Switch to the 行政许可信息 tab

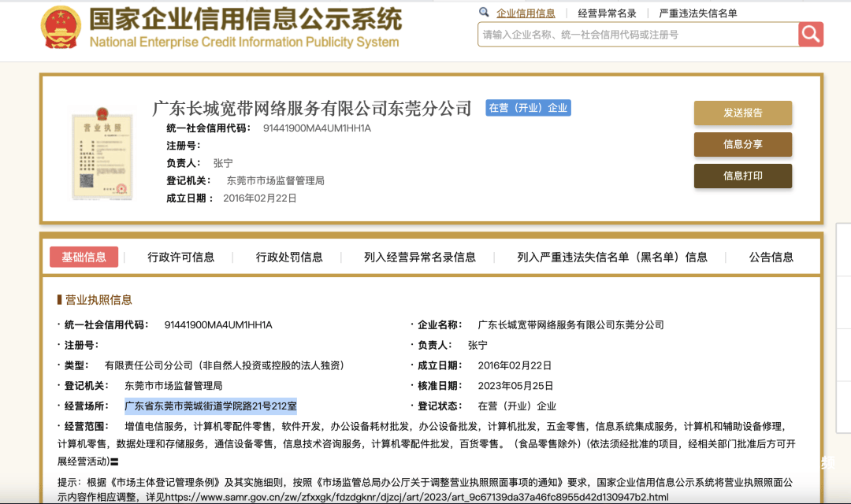coord(182,257)
